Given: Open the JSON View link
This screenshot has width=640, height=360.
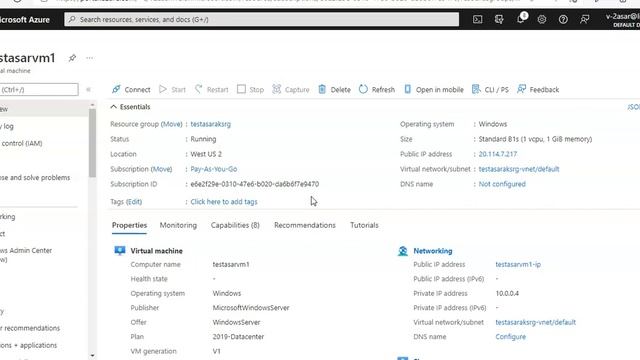Looking at the screenshot, I should click(x=633, y=107).
